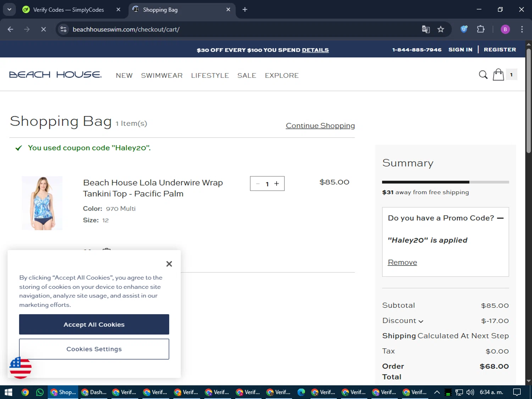Screen dimensions: 532x399
Task: Collapse the Promo Code section
Action: 500,218
